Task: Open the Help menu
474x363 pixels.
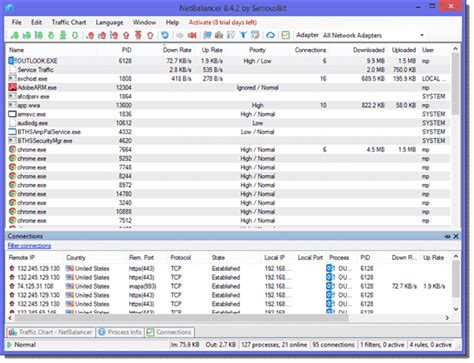Action: click(172, 22)
